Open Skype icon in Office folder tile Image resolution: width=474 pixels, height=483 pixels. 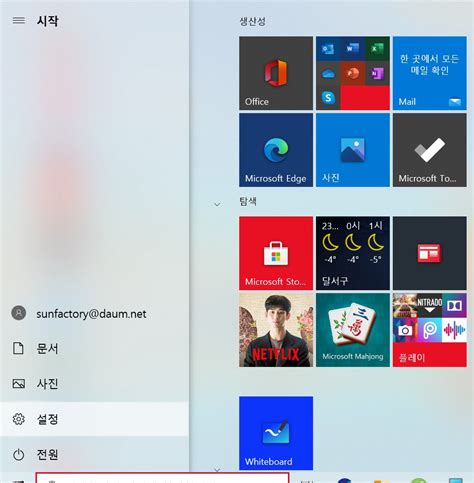pyautogui.click(x=328, y=98)
